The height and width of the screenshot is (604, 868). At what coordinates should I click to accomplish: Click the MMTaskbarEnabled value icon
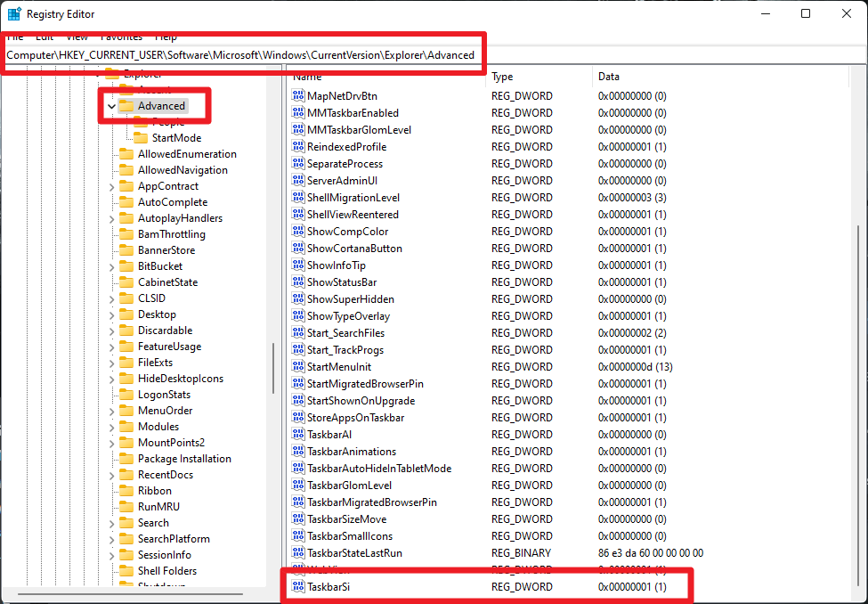(298, 113)
